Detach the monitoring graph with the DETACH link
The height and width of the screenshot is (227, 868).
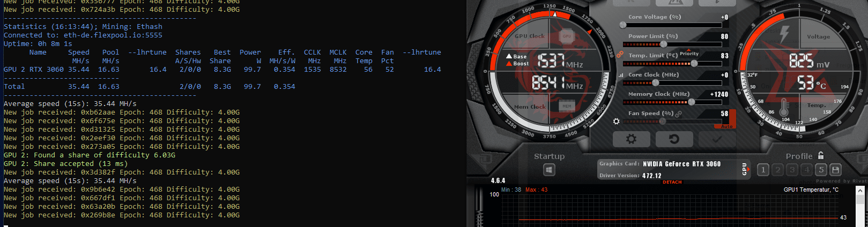[672, 182]
